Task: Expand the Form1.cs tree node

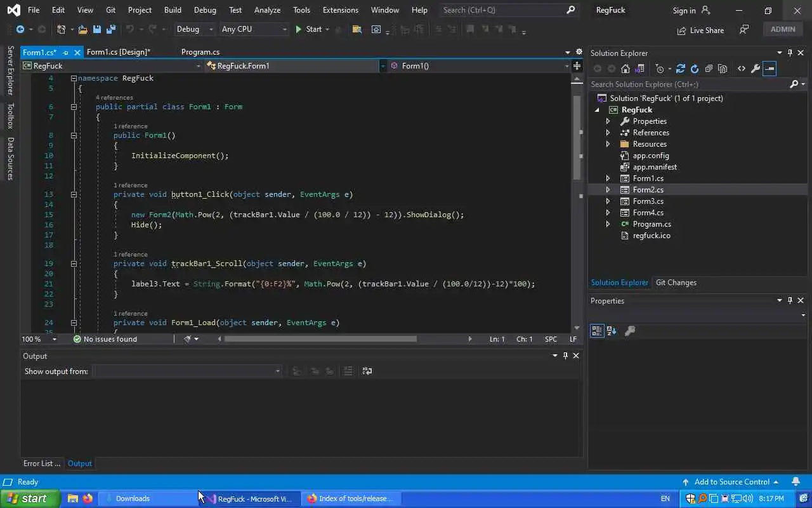Action: click(608, 178)
